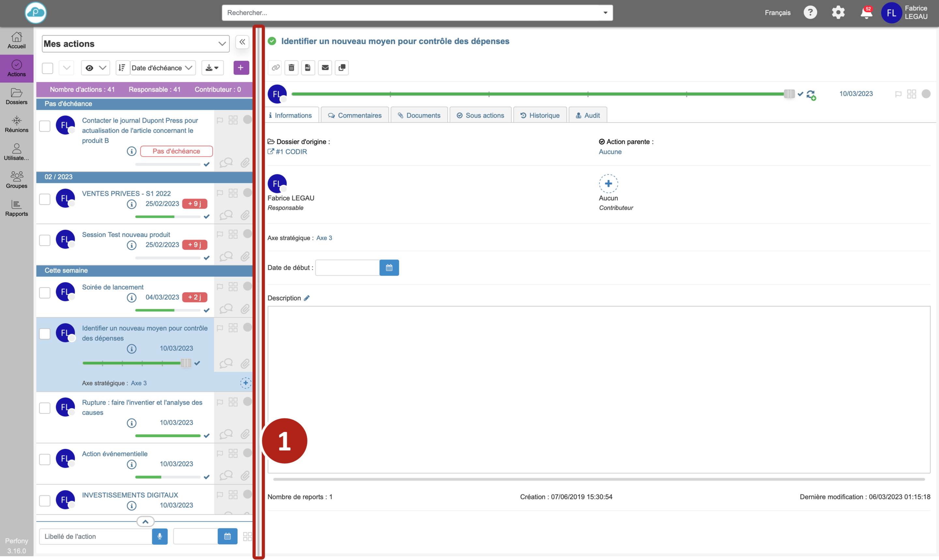939x560 pixels.
Task: Click the duplicate action copy icon
Action: pos(342,68)
